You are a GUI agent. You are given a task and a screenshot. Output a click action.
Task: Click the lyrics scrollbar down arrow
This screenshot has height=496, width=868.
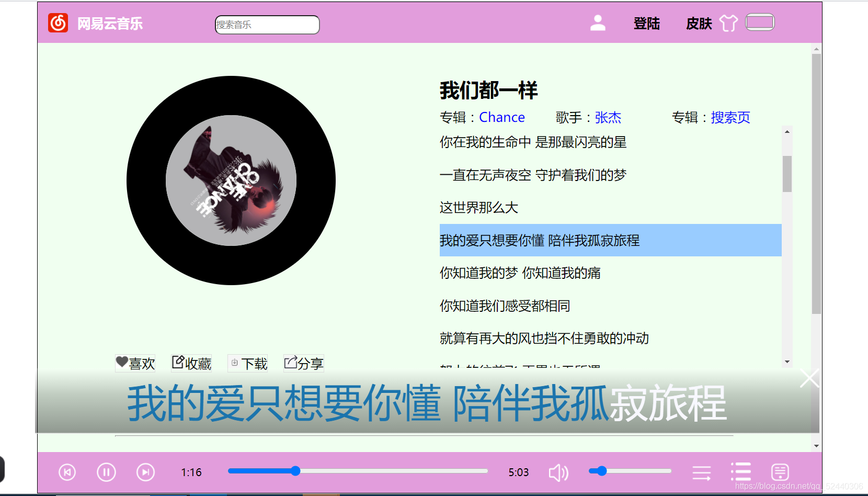point(787,362)
